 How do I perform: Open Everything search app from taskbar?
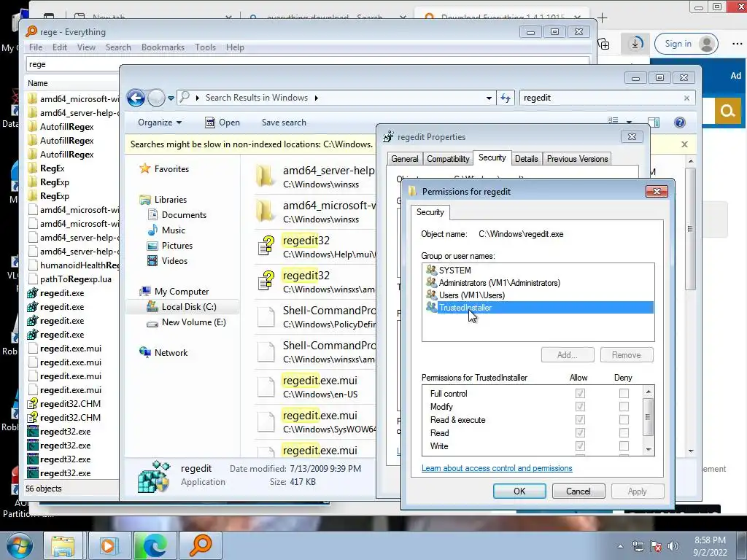pos(200,545)
